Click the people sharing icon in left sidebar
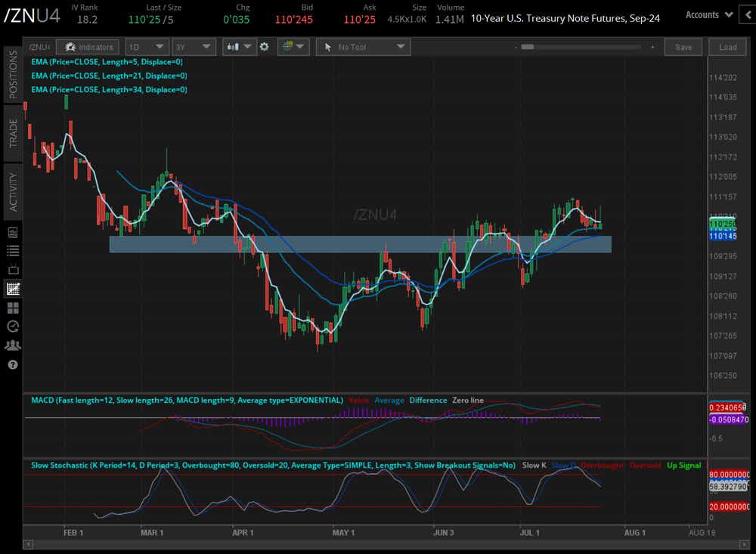 point(11,345)
